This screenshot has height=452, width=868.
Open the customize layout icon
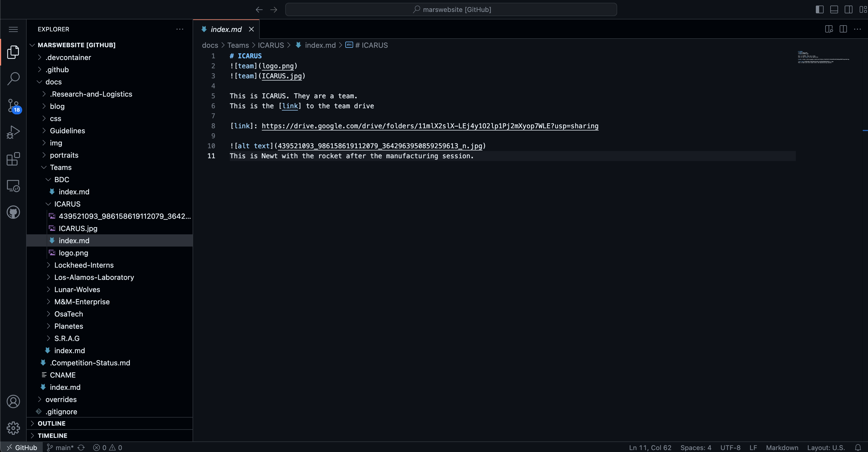point(863,9)
